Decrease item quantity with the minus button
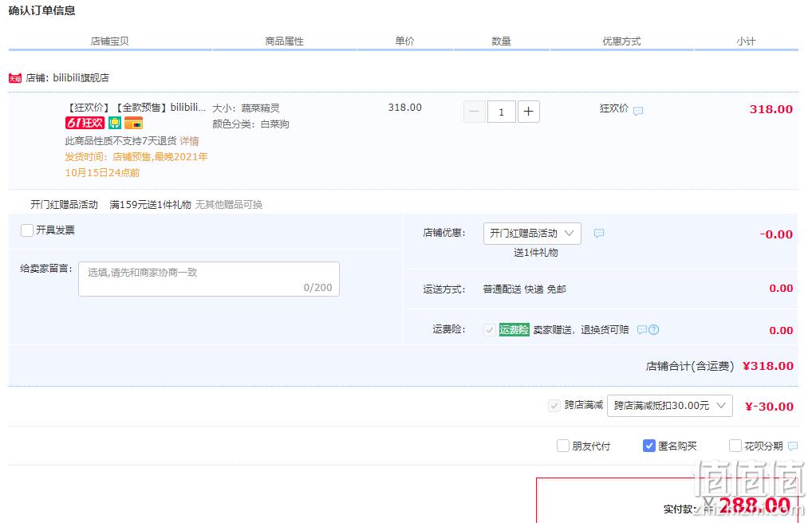Image resolution: width=812 pixels, height=523 pixels. 475,112
